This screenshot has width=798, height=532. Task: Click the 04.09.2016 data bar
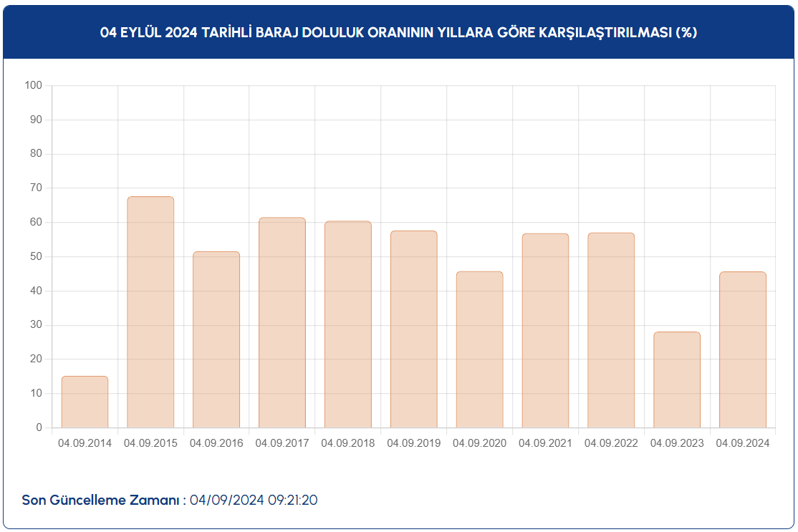[x=216, y=340]
